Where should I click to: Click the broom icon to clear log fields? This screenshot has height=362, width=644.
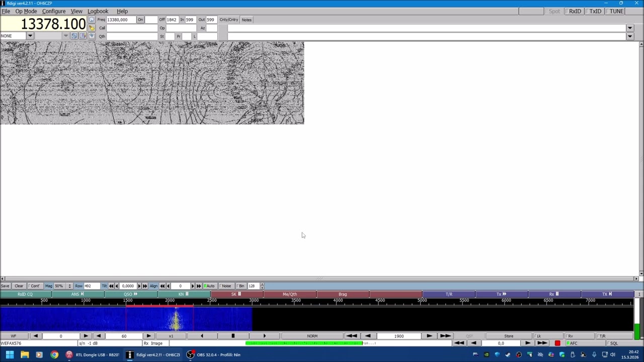[92, 28]
